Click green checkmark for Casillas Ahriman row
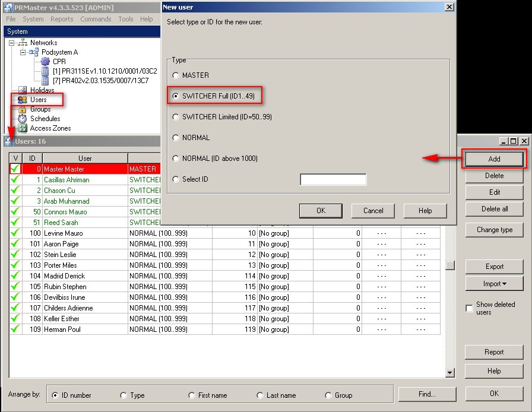Viewport: 532px width, 412px height. [15, 179]
